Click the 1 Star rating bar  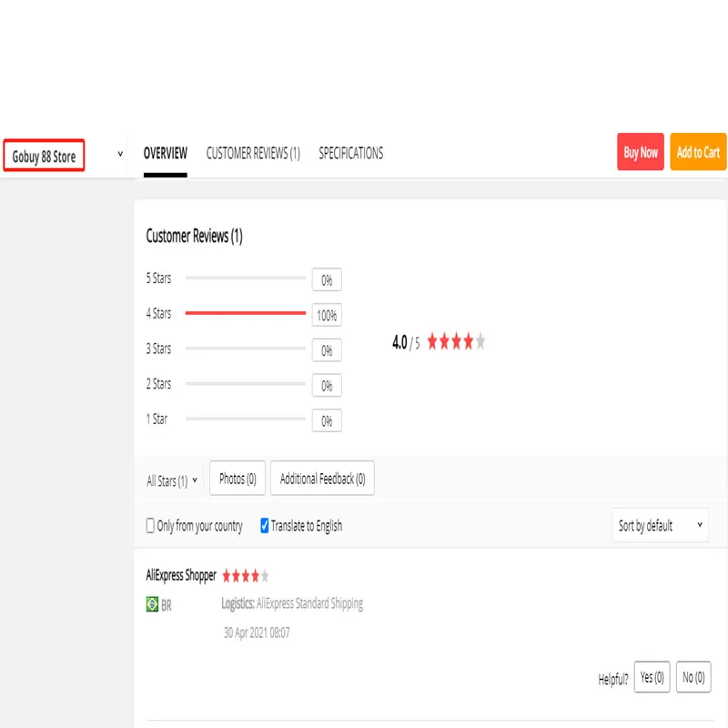[245, 419]
